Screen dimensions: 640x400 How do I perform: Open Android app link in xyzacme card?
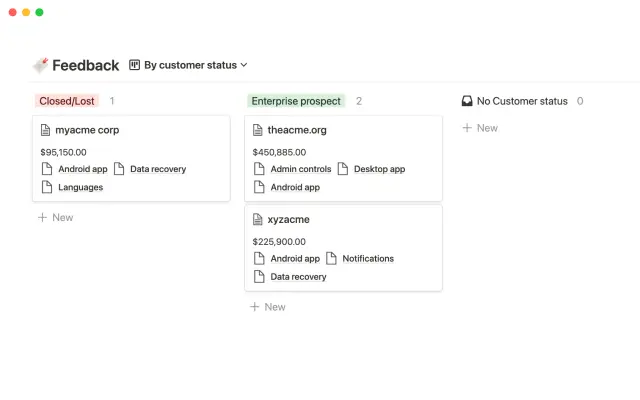pos(295,258)
